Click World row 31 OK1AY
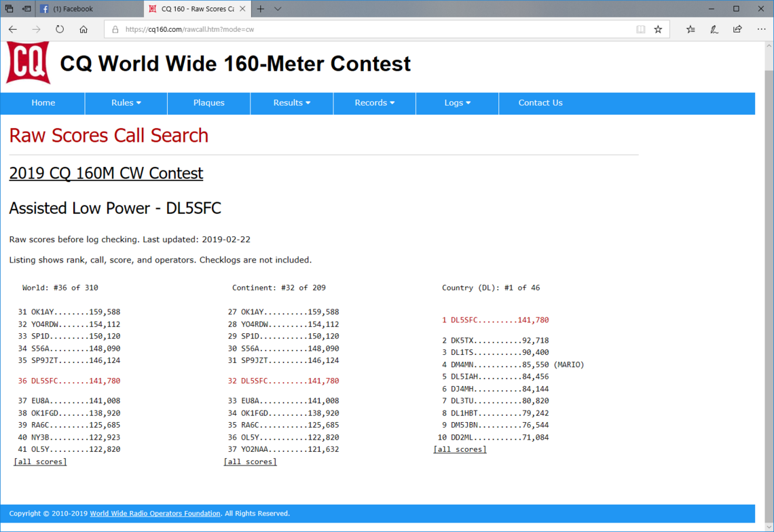This screenshot has height=532, width=774. (69, 312)
